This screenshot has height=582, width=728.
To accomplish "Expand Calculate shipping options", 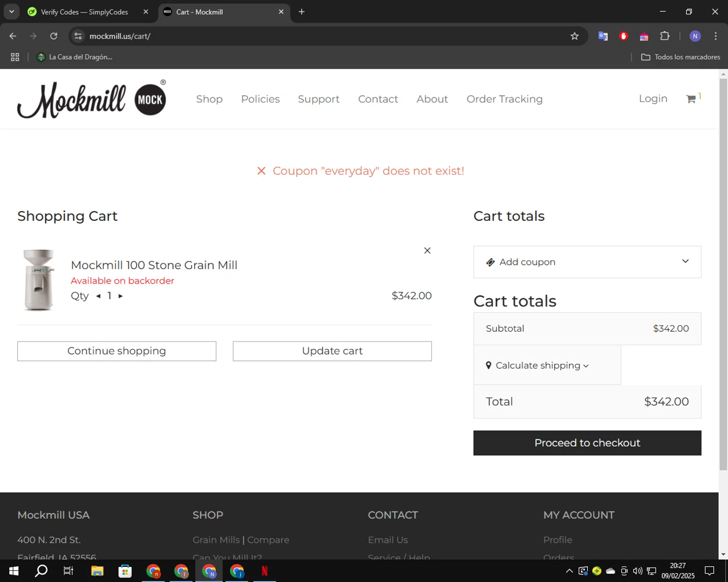I will (x=537, y=365).
